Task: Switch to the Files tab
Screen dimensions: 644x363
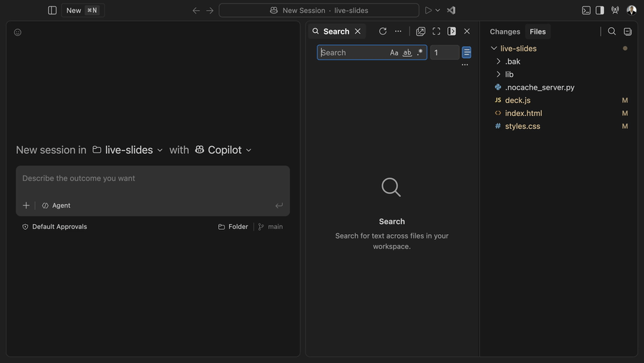Action: (537, 32)
